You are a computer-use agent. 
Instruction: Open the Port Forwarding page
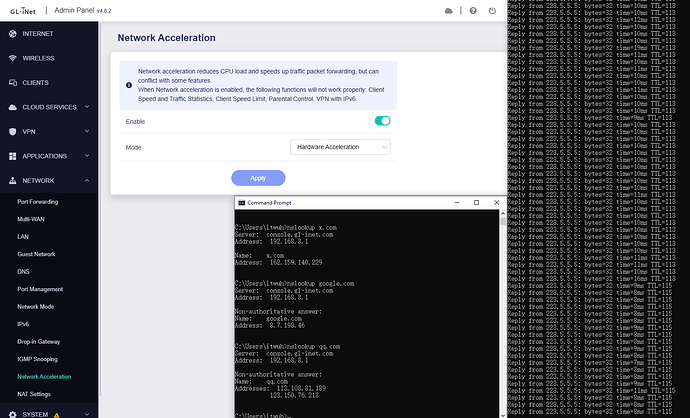pyautogui.click(x=40, y=201)
